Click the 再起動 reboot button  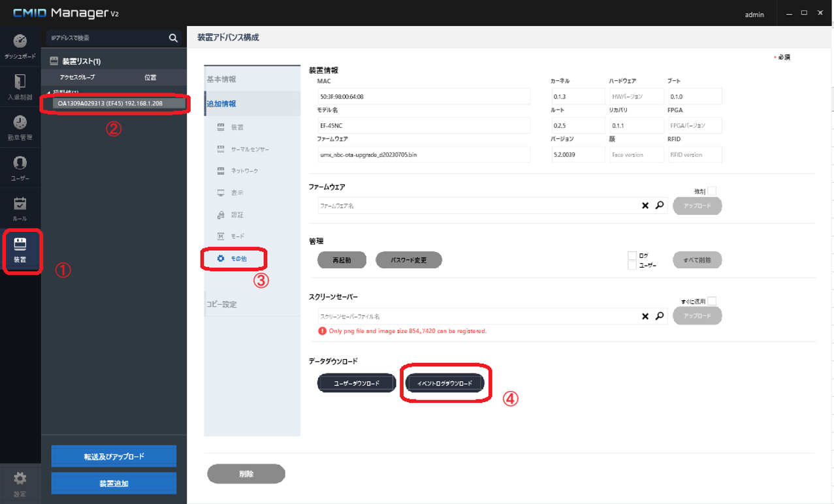342,260
